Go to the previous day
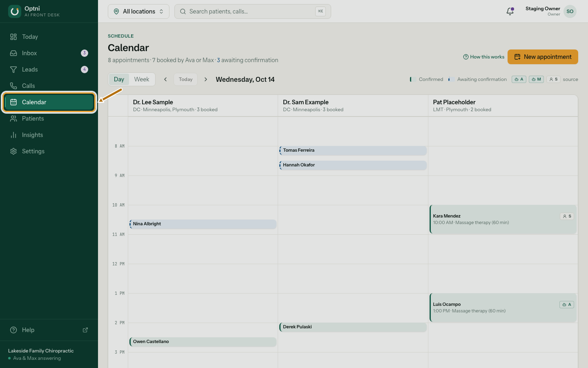The height and width of the screenshot is (368, 588). (165, 79)
